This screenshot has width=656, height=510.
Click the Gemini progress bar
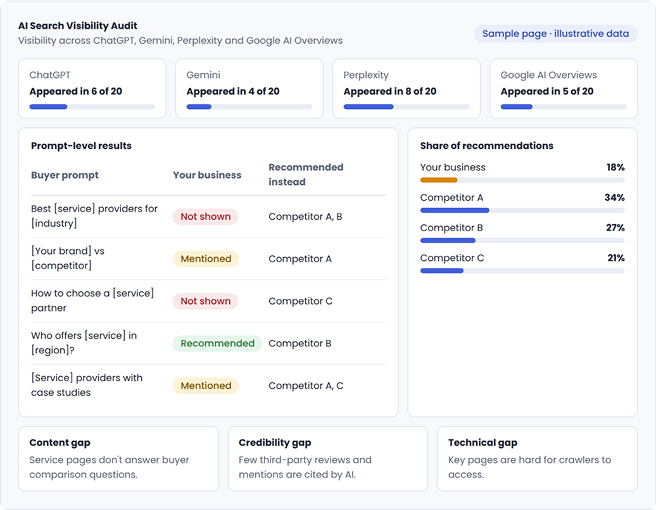[249, 107]
